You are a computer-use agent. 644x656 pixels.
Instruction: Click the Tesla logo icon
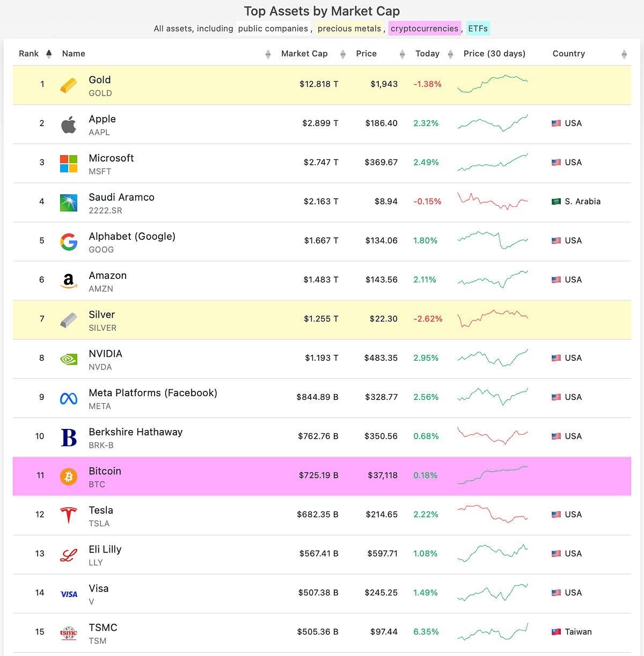(69, 515)
